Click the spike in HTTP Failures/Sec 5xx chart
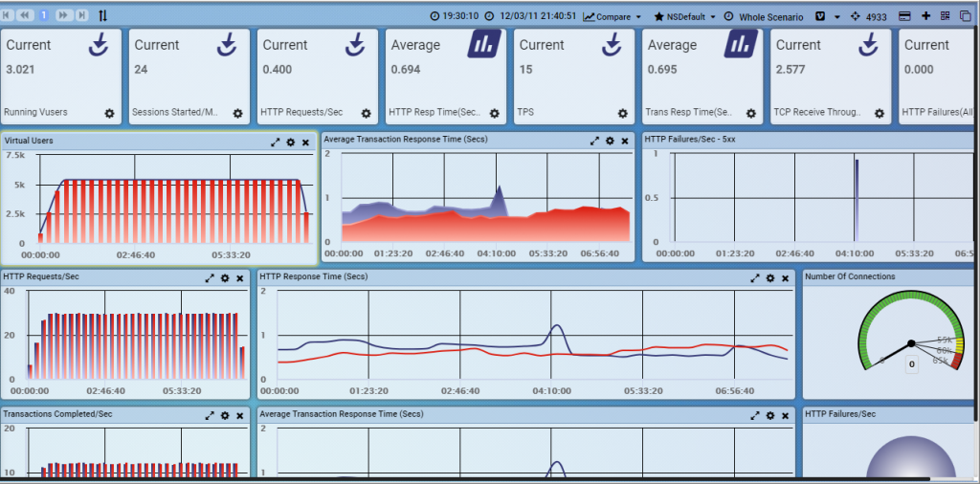This screenshot has width=980, height=484. (x=857, y=200)
